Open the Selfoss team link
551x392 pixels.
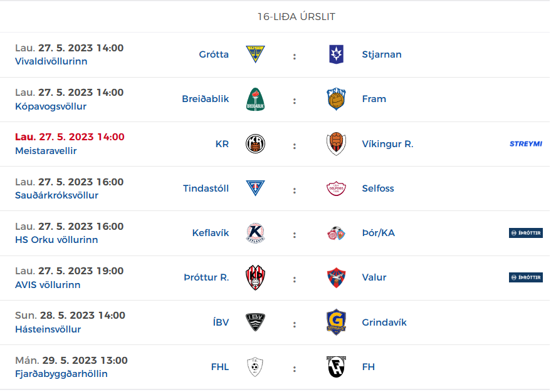point(378,188)
